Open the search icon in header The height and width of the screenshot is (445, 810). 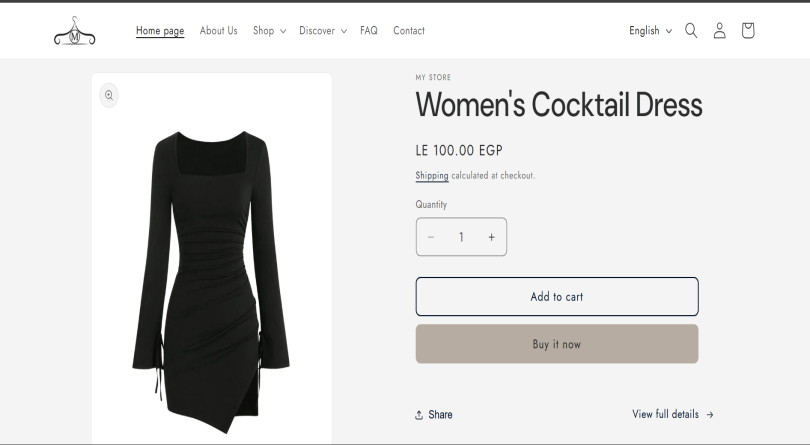[691, 31]
